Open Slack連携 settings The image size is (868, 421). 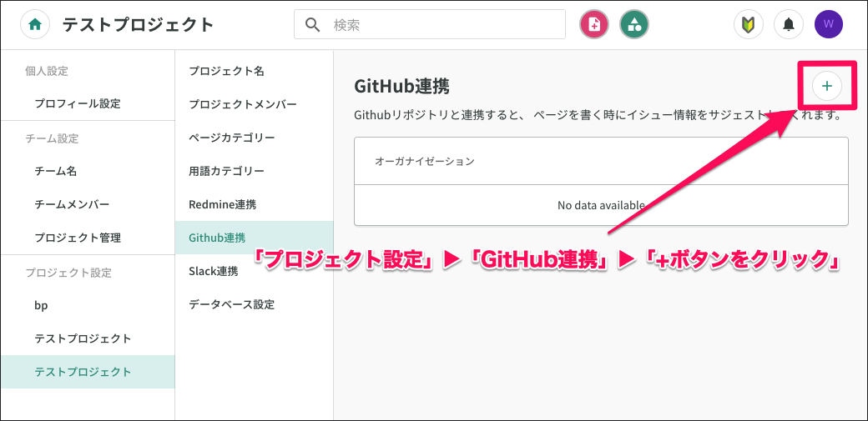pos(213,271)
